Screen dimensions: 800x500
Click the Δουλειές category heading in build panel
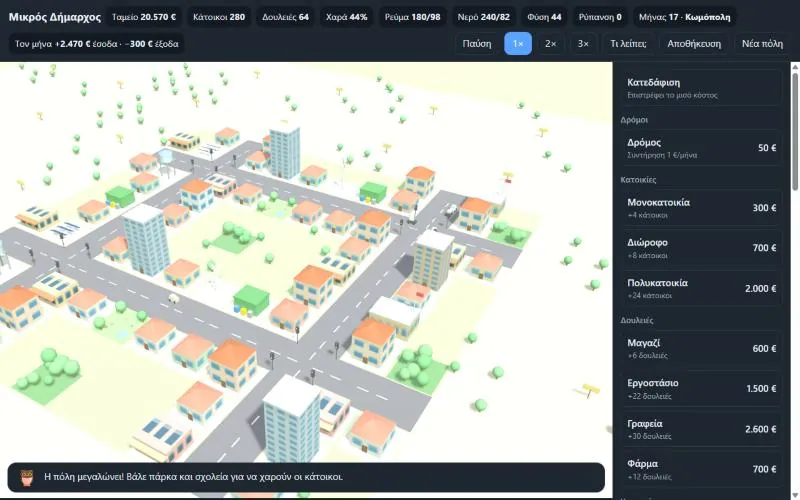tap(637, 320)
